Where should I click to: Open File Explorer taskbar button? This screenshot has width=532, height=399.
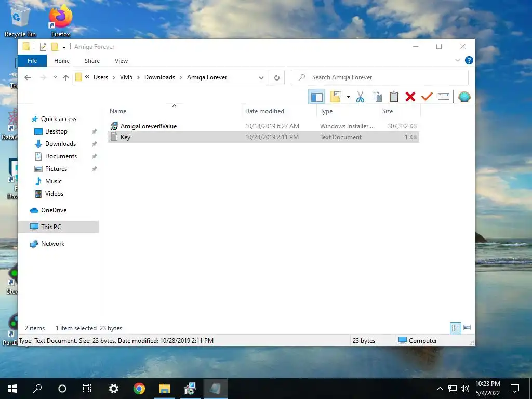[165, 389]
